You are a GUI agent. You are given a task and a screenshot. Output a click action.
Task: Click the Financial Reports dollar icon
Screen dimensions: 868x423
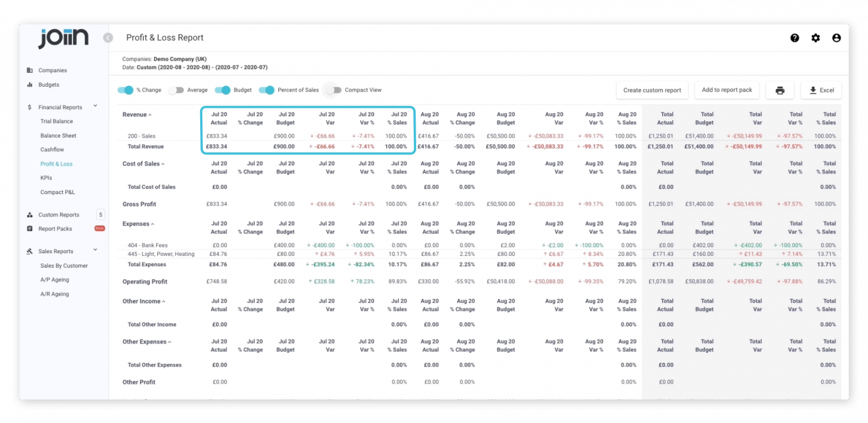pyautogui.click(x=30, y=107)
